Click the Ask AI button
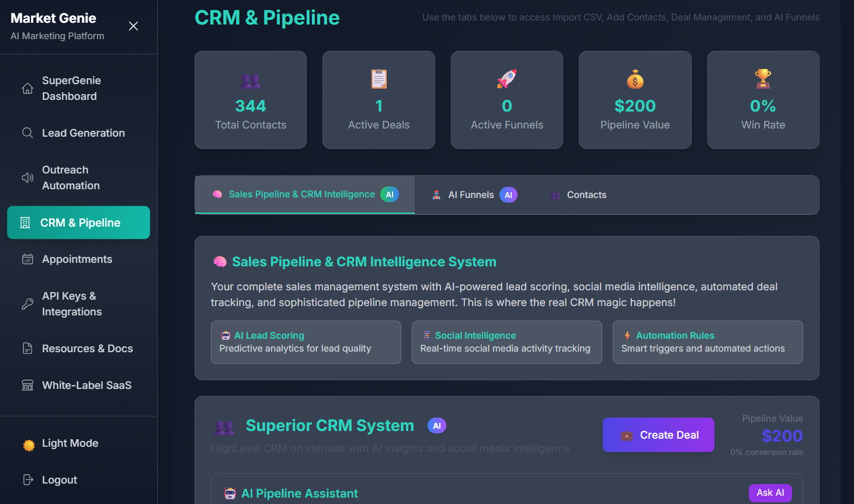Screen dimensions: 854x504 770,493
